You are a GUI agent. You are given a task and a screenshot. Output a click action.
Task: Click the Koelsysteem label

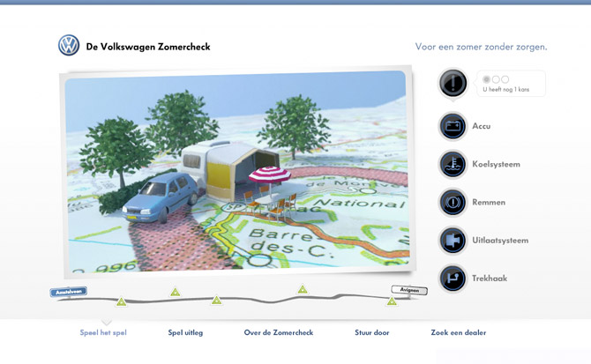[x=496, y=164]
